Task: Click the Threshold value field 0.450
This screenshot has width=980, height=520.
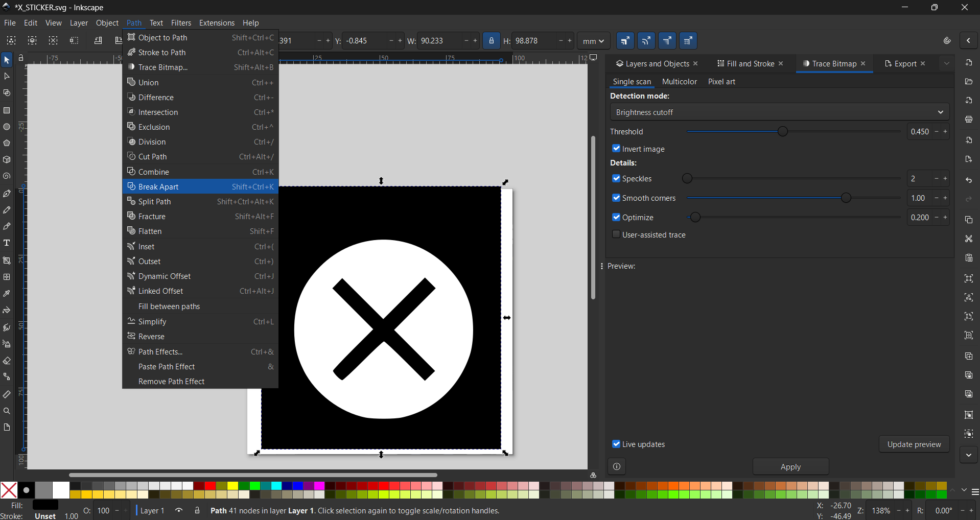Action: (x=920, y=131)
